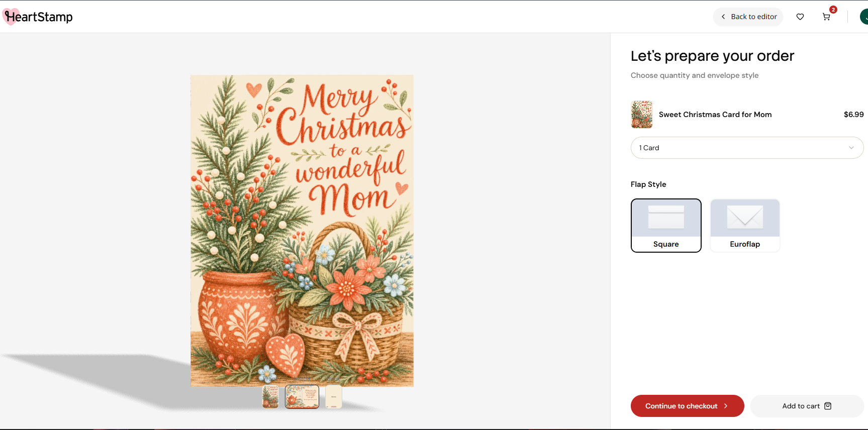Click the Sweet Christmas Card for Mom title

pos(715,115)
